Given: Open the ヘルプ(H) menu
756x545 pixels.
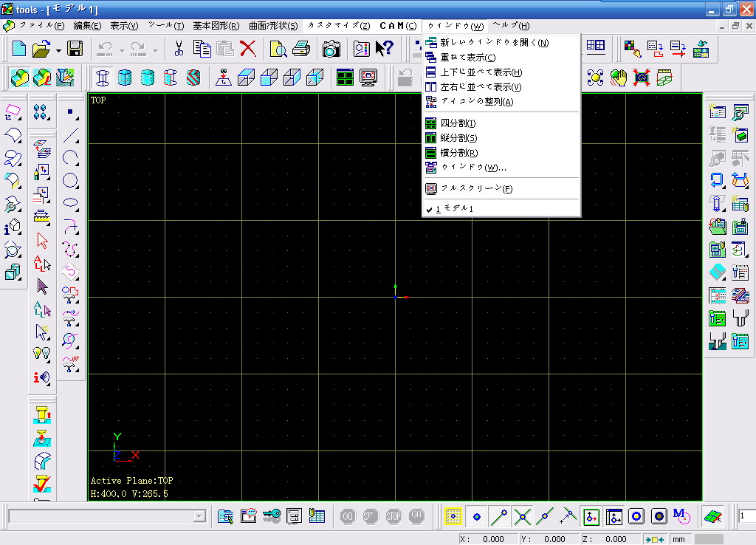Looking at the screenshot, I should click(511, 26).
